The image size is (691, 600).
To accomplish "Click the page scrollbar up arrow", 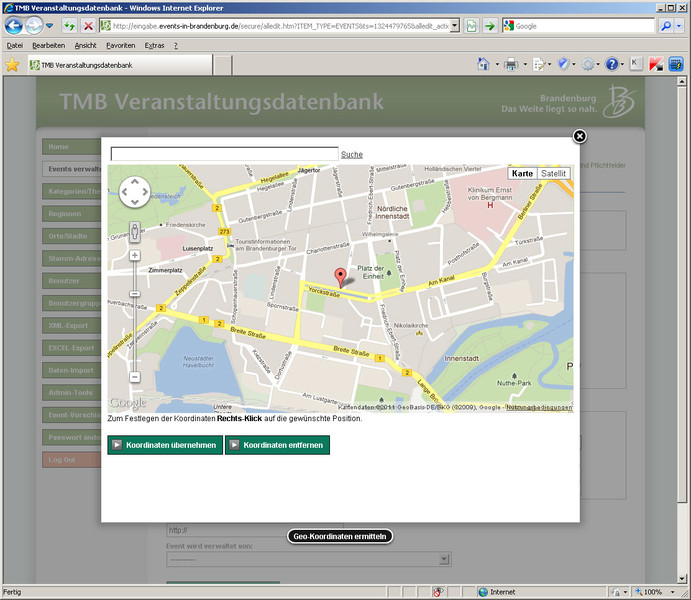I will pos(681,81).
